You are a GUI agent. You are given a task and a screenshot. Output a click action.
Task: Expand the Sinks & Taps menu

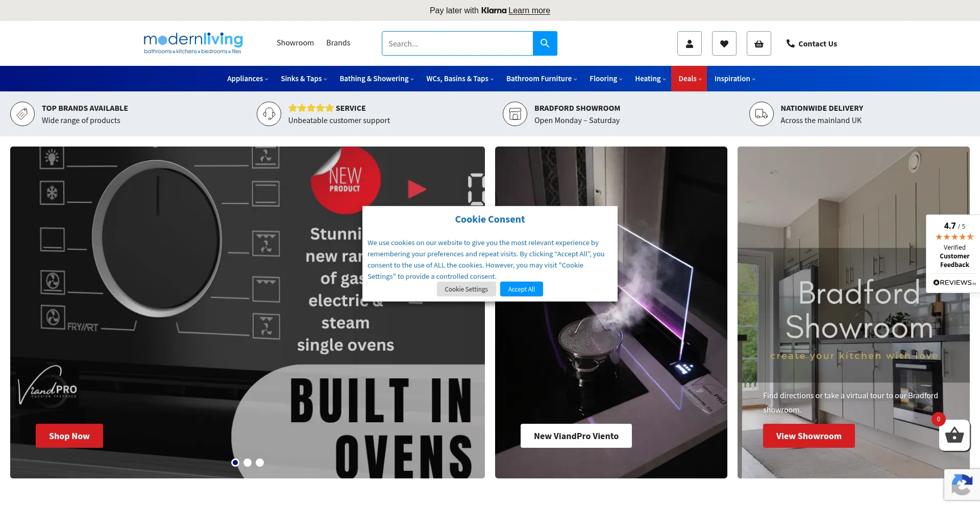[x=304, y=79]
